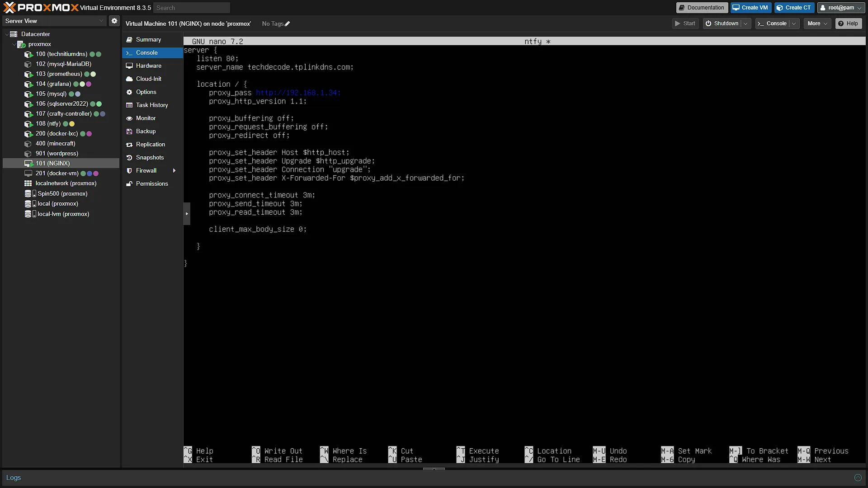The height and width of the screenshot is (488, 868).
Task: Click the Help button
Action: click(848, 23)
